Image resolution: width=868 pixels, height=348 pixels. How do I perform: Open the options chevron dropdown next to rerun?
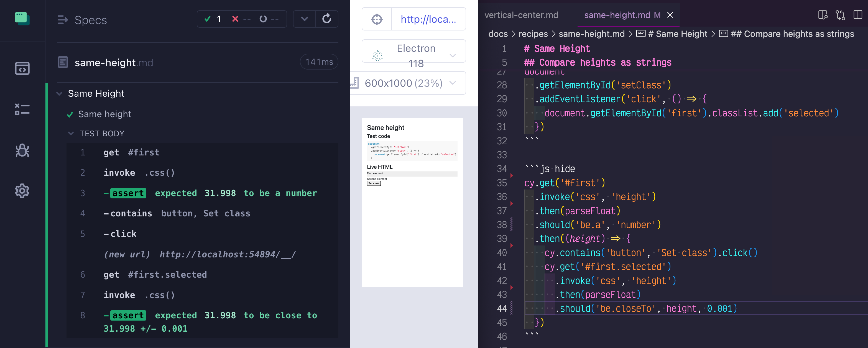[304, 19]
